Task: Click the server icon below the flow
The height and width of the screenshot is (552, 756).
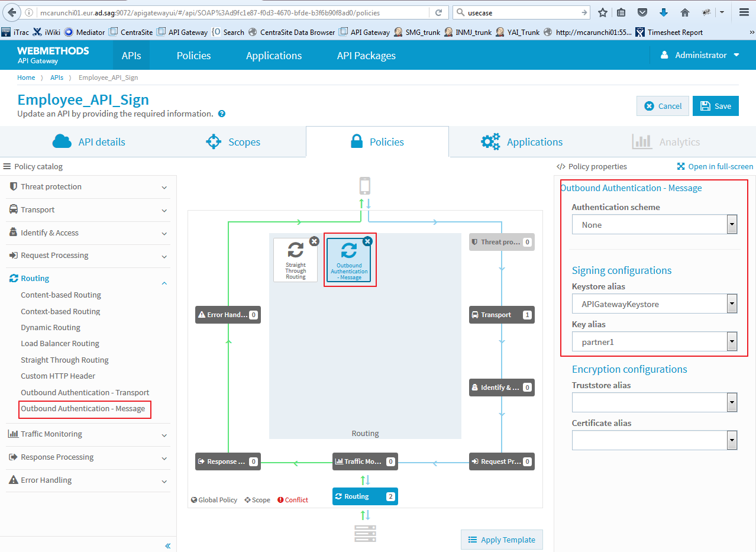Action: tap(365, 533)
